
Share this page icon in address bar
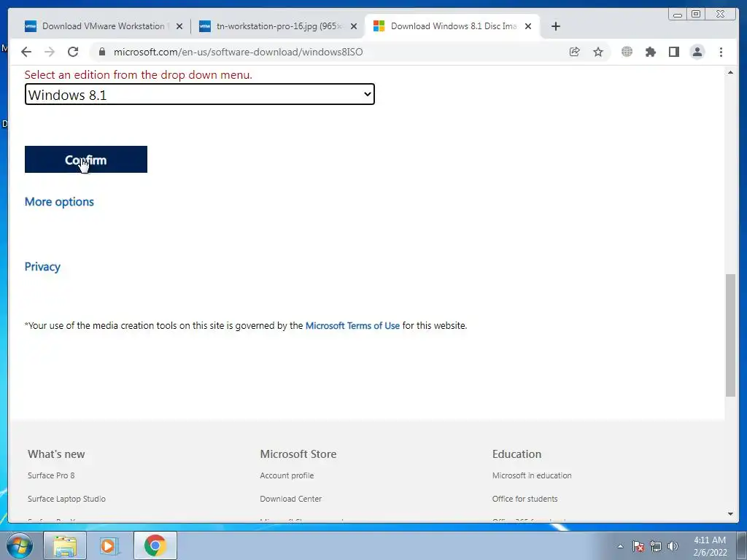575,52
